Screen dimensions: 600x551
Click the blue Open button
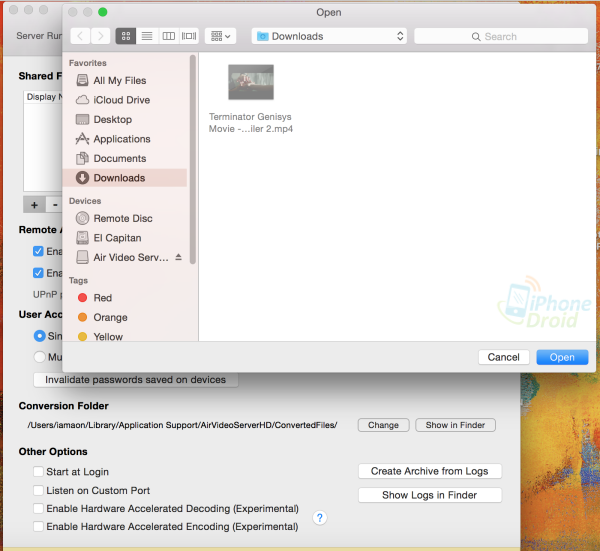(x=562, y=357)
